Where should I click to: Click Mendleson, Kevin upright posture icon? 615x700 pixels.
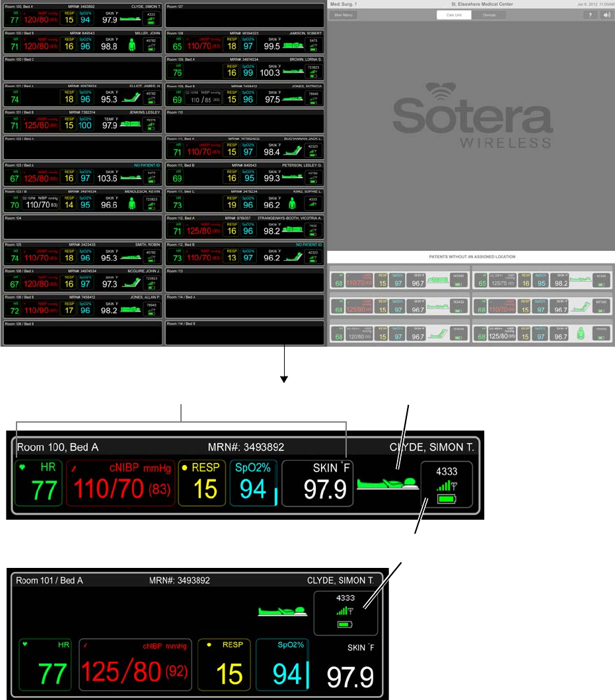[131, 203]
